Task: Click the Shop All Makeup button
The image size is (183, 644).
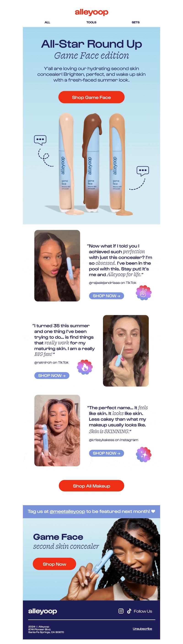Action: coord(91,486)
